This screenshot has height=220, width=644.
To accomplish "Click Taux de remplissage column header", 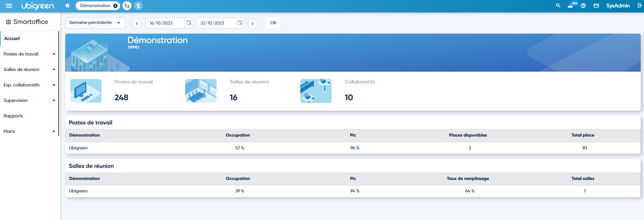I will click(468, 179).
